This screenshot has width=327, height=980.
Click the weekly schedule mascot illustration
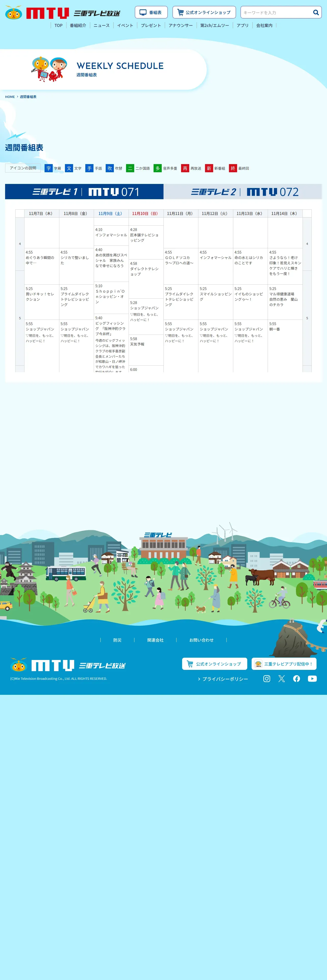tap(49, 69)
